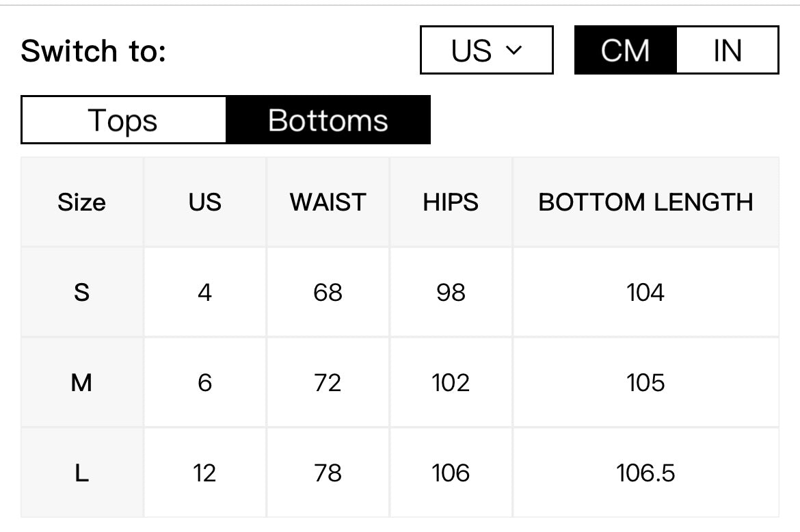
Task: Select the M size row label
Action: point(81,382)
